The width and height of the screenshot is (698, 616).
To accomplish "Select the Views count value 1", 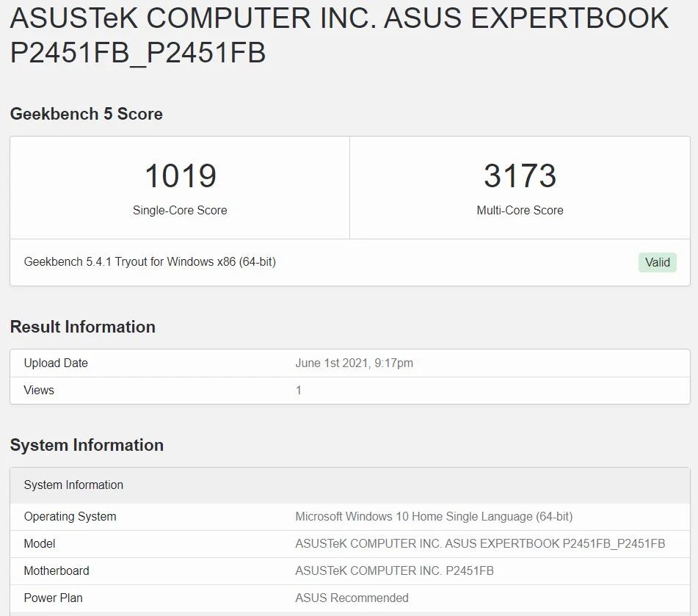I will (x=299, y=390).
